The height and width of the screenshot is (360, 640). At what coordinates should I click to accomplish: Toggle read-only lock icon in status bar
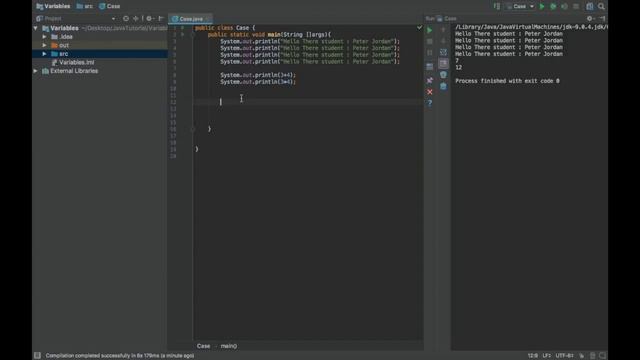click(582, 356)
